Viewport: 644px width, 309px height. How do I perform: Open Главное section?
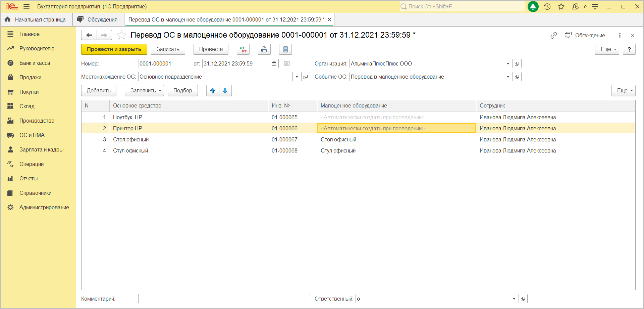coord(30,34)
